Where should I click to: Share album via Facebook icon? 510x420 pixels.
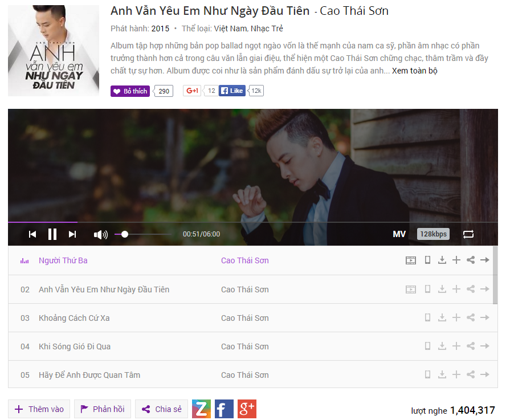pos(224,409)
